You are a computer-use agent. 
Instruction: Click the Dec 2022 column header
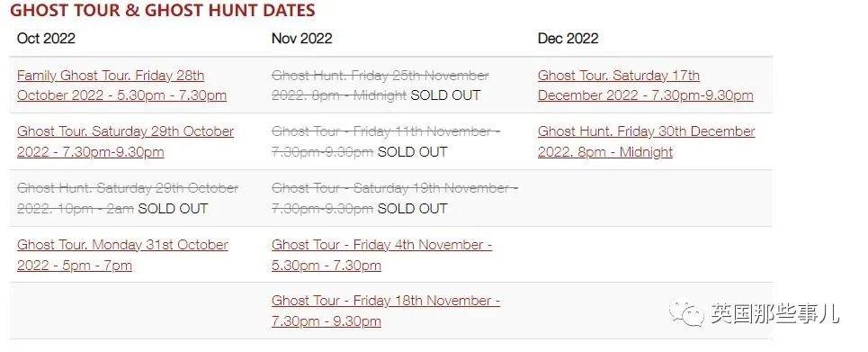(x=568, y=38)
